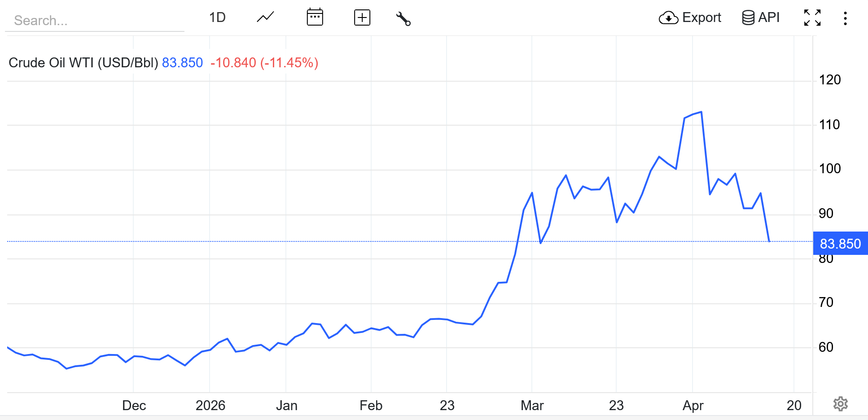868x420 pixels.
Task: Click the 90 price axis label
Action: pos(826,214)
